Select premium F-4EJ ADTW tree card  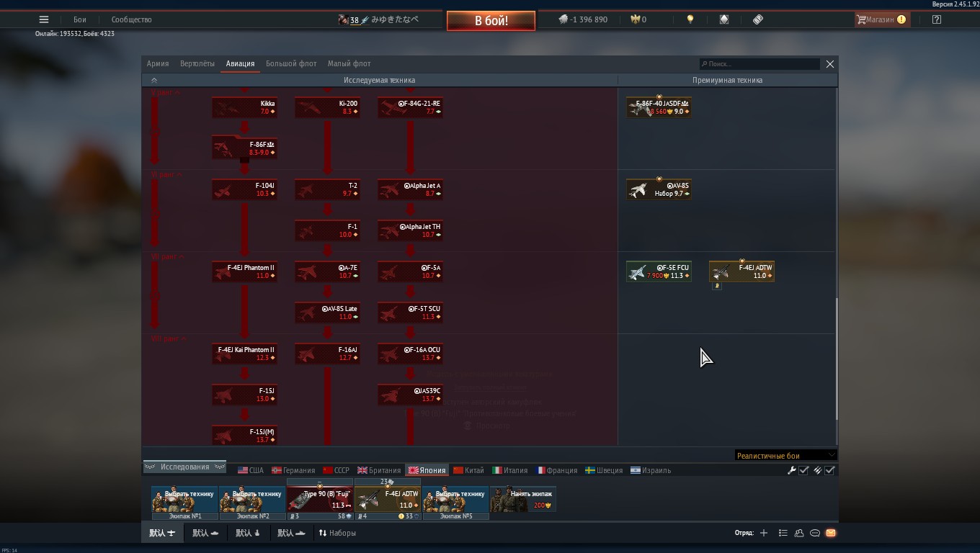[x=742, y=271]
